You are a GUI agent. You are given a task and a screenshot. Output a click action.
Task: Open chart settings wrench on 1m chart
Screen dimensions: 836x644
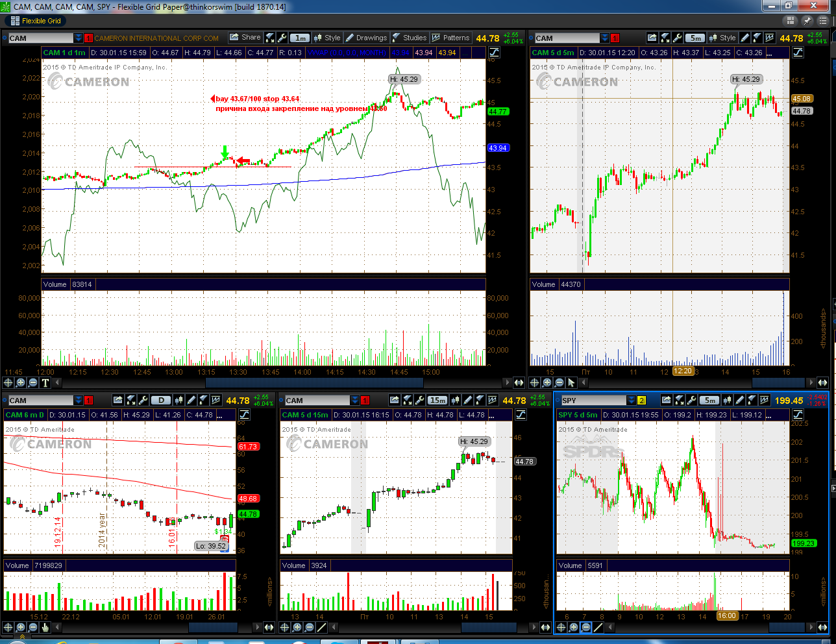coord(282,38)
